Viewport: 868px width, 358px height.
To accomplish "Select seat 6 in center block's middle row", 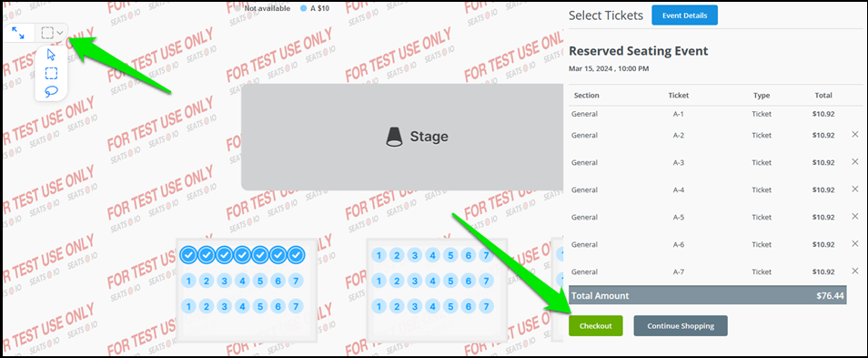I will (x=469, y=281).
